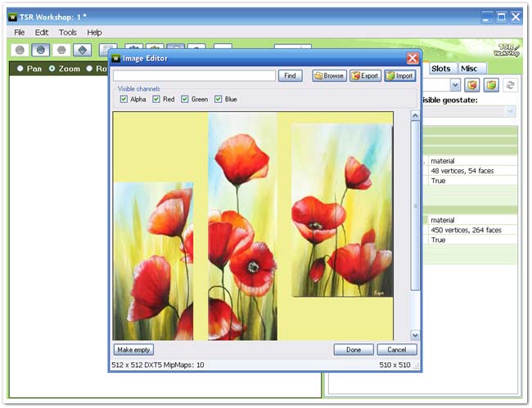Select the blue sphere view mode icon
The height and width of the screenshot is (408, 532).
40,51
